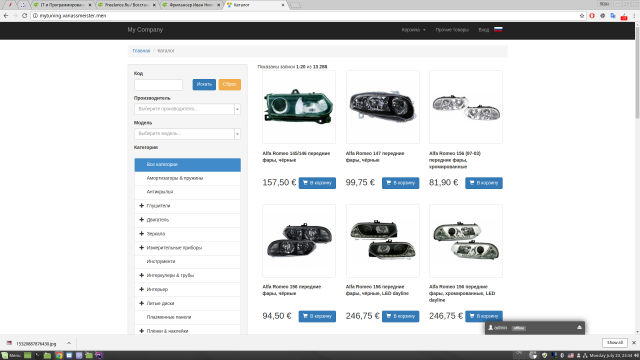This screenshot has height=360, width=640.
Task: Go to Главная via breadcrumb
Action: coord(141,51)
